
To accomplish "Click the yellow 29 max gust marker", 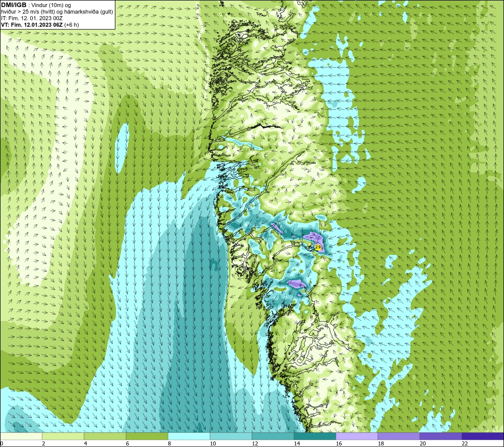I will [x=318, y=247].
